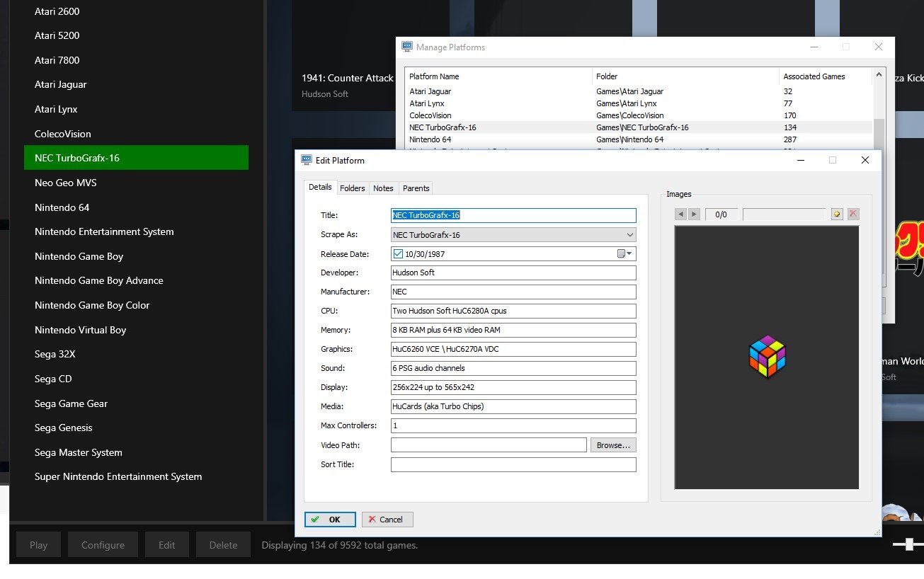Click the image name field beside the 0/0 counter
Image resolution: width=924 pixels, height=579 pixels.
tap(784, 214)
